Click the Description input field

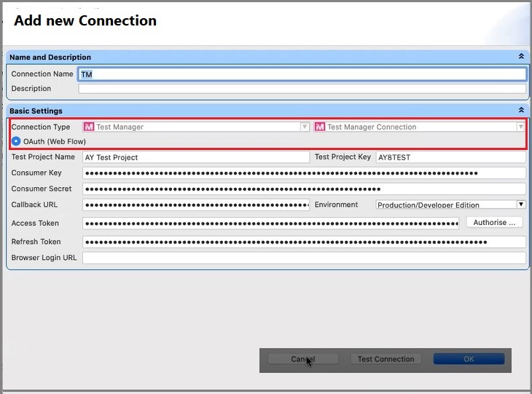pyautogui.click(x=302, y=89)
